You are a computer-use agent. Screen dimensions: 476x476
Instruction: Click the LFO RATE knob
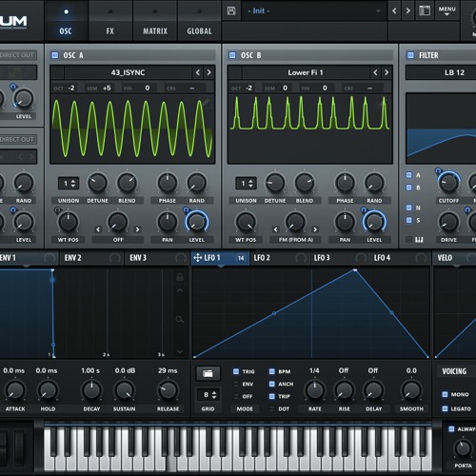point(314,390)
